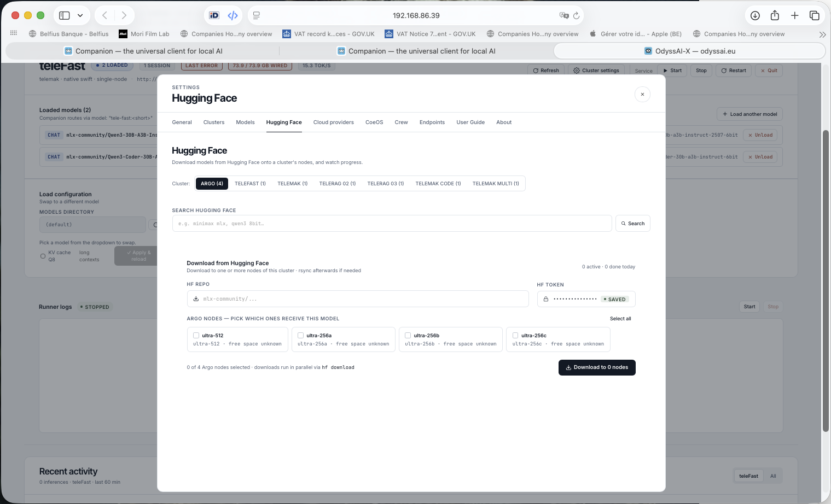Open the Cloud providers tab
Image resolution: width=831 pixels, height=504 pixels.
(333, 122)
